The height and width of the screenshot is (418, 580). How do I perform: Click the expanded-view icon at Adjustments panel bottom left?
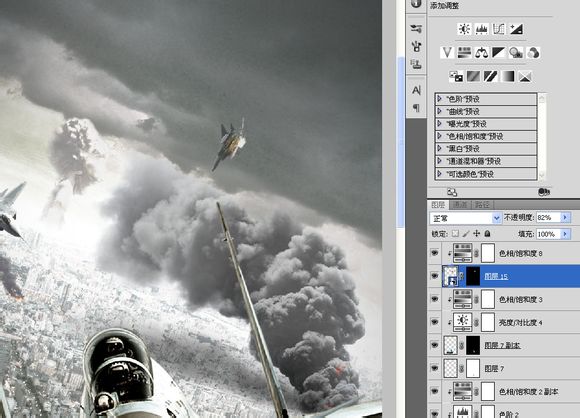point(452,192)
